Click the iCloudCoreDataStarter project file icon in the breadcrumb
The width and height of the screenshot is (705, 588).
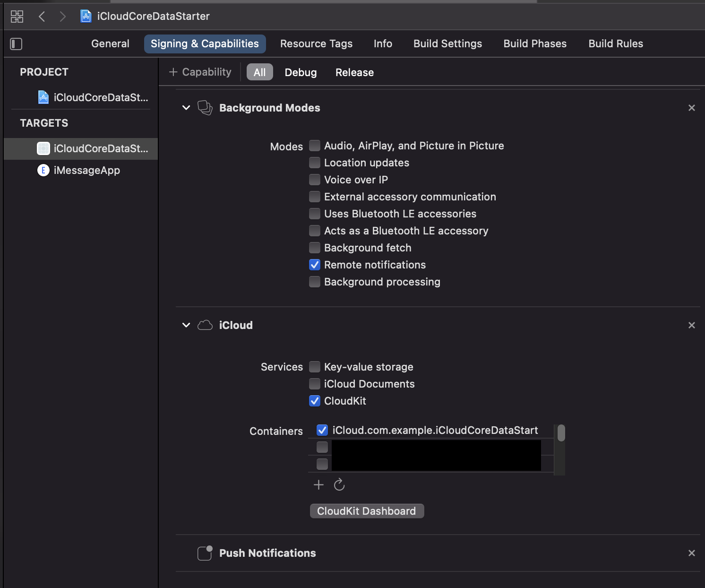(x=86, y=17)
